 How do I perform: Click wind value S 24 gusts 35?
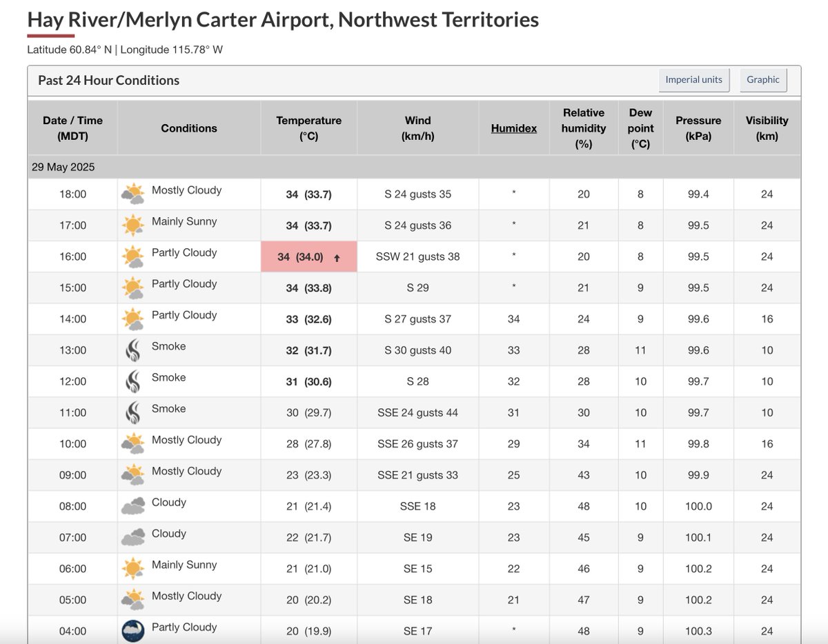418,194
